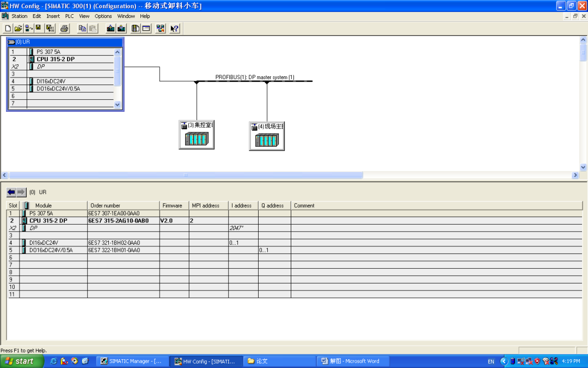Image resolution: width=588 pixels, height=368 pixels.
Task: Click the Q address column header
Action: tap(274, 206)
